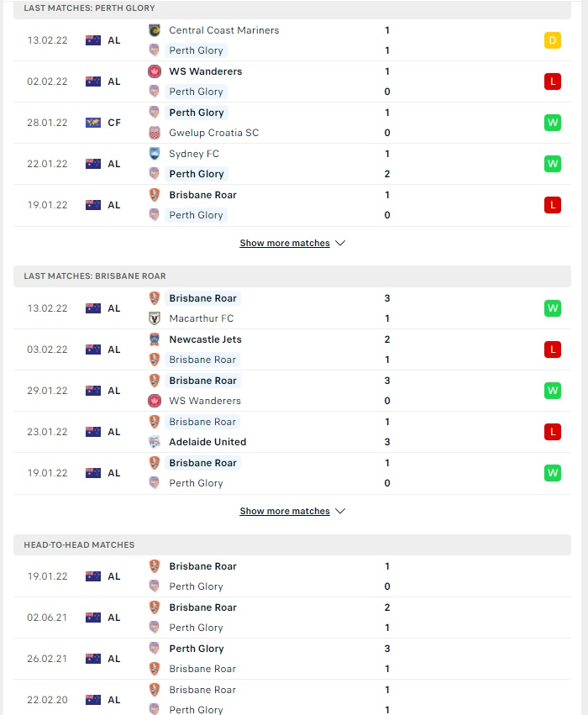Click the Newcastle Jets crest icon
Image resolution: width=588 pixels, height=715 pixels.
[155, 339]
